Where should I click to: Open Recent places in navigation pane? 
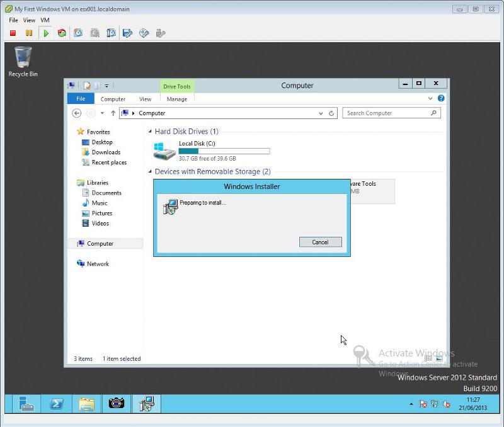(109, 162)
